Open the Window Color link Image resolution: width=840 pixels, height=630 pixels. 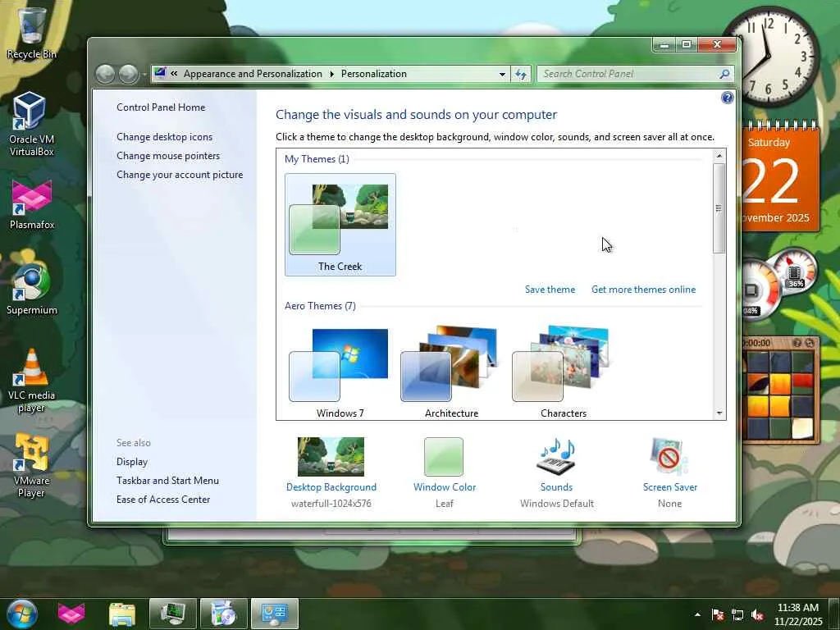pos(445,487)
